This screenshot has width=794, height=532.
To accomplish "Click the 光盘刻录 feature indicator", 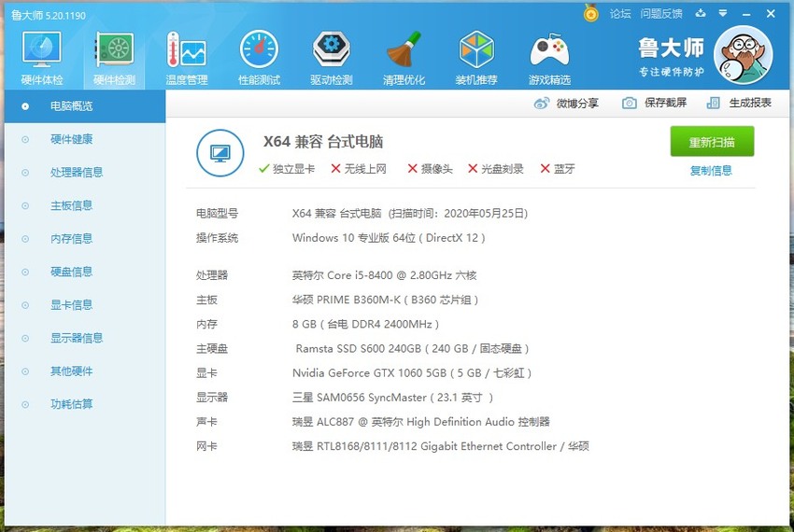I will (x=496, y=169).
